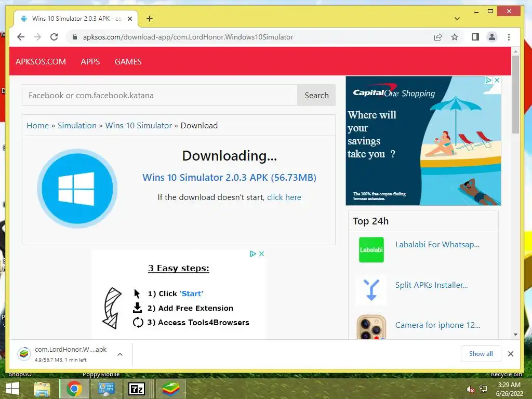Expand download item options chevron
This screenshot has width=532, height=399.
pyautogui.click(x=120, y=354)
